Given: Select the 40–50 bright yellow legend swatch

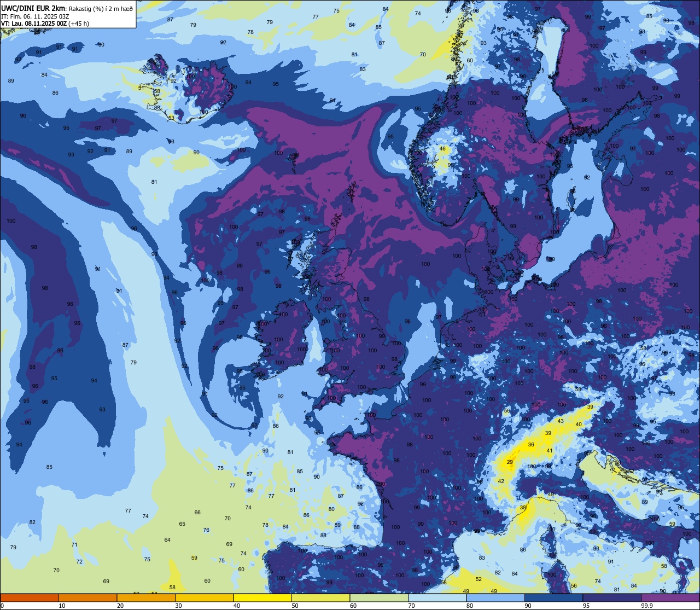Looking at the screenshot, I should [x=262, y=597].
